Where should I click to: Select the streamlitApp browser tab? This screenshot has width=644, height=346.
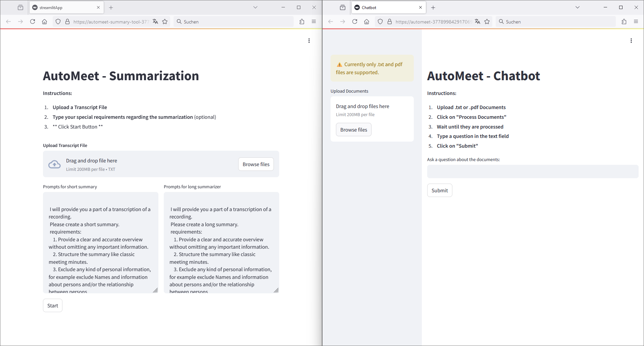point(64,7)
